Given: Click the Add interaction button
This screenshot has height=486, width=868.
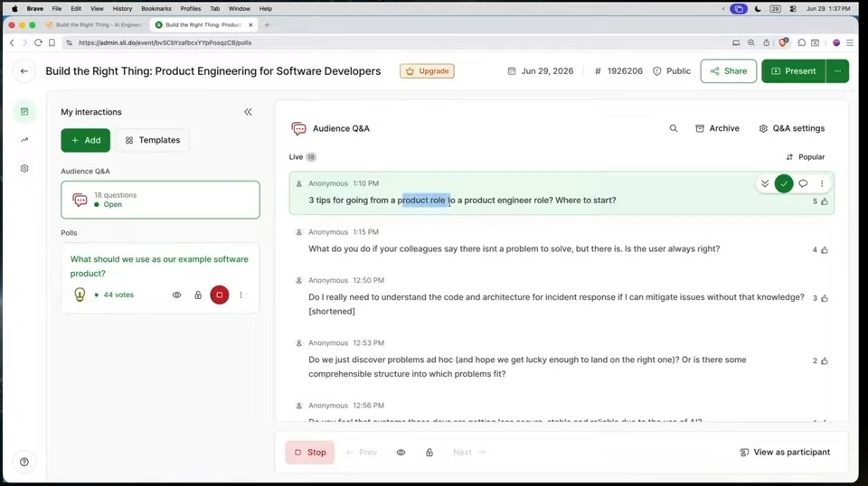Looking at the screenshot, I should pyautogui.click(x=85, y=140).
